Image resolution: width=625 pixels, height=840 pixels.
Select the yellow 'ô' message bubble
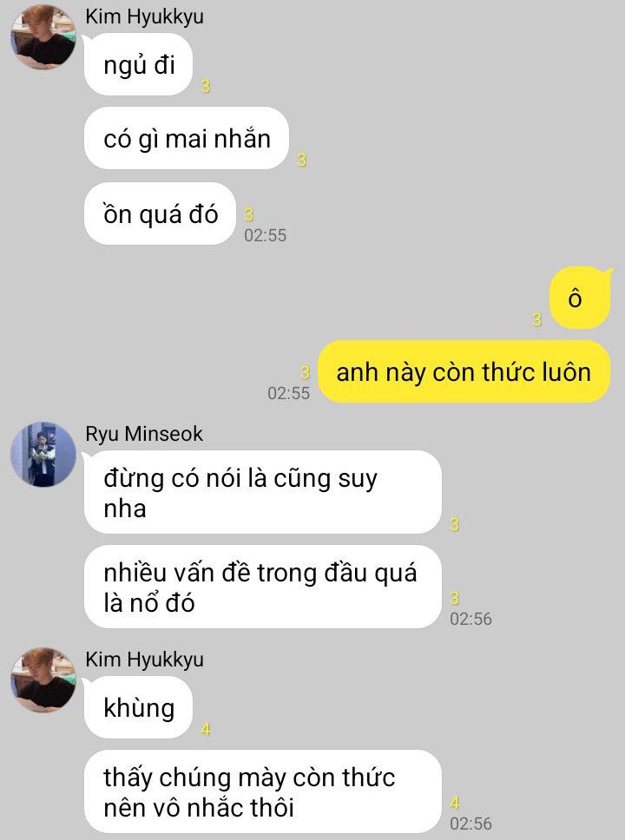coord(580,298)
